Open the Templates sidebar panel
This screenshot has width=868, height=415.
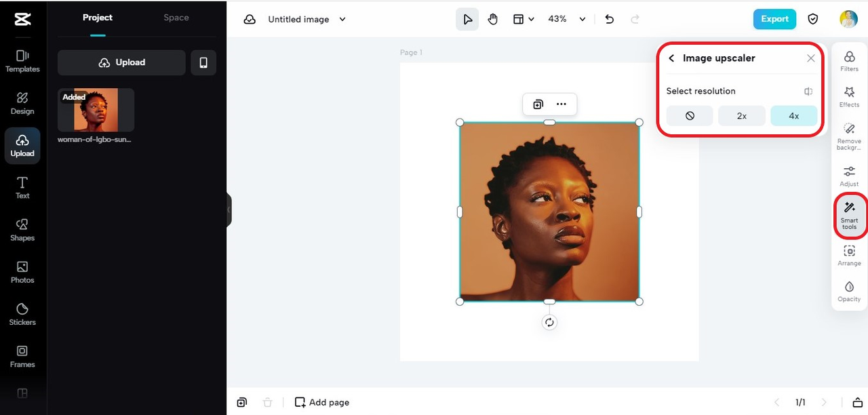pos(22,60)
